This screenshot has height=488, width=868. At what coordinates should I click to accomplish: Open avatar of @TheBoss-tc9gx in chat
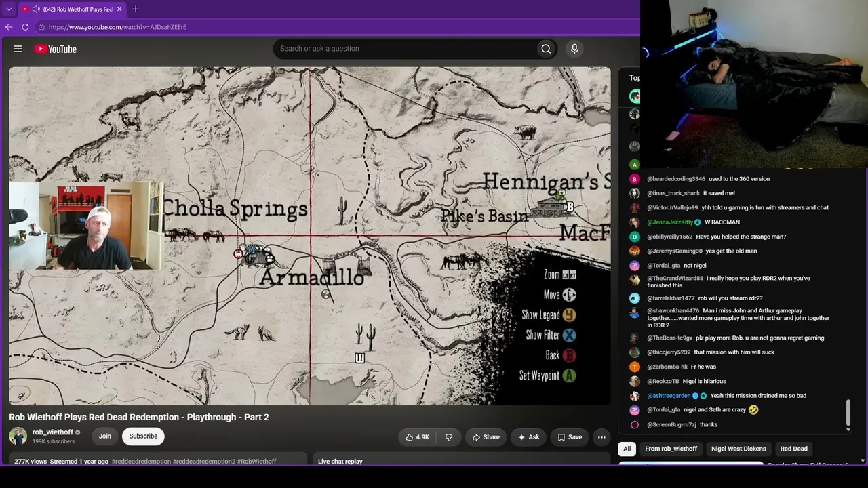tap(635, 338)
